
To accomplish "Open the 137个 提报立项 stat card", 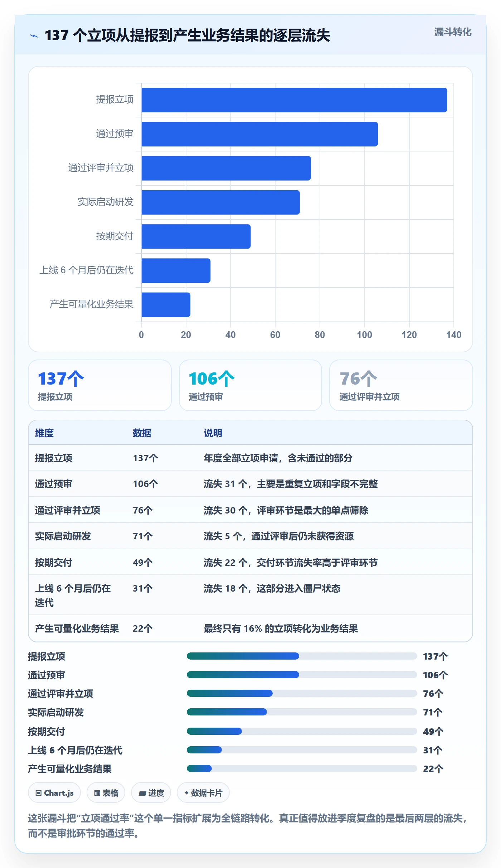I will tap(100, 385).
